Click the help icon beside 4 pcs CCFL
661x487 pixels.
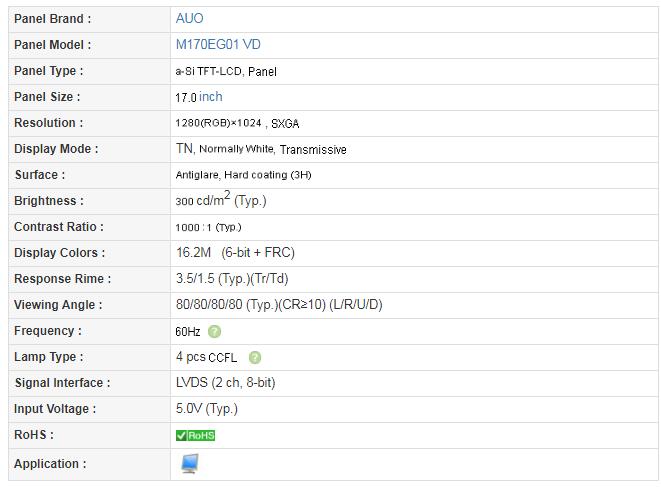tap(255, 358)
